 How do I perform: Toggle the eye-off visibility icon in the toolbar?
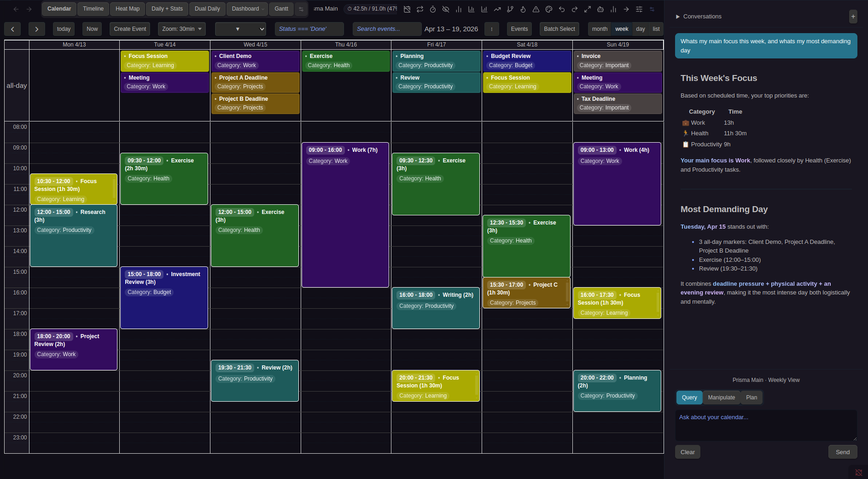click(445, 9)
